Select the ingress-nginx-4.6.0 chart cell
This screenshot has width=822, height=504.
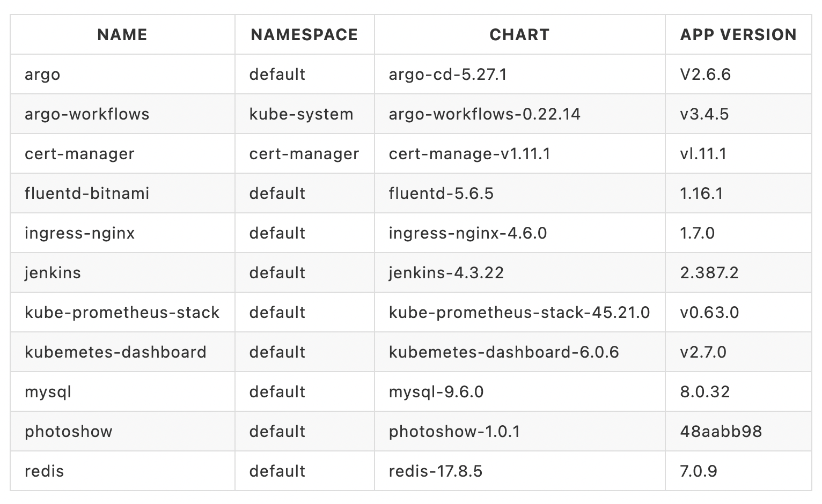(x=468, y=233)
